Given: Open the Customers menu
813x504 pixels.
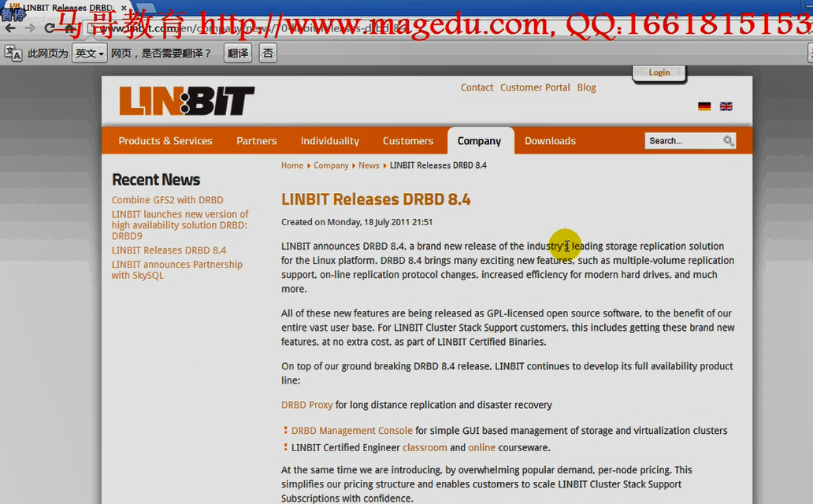Looking at the screenshot, I should (408, 141).
